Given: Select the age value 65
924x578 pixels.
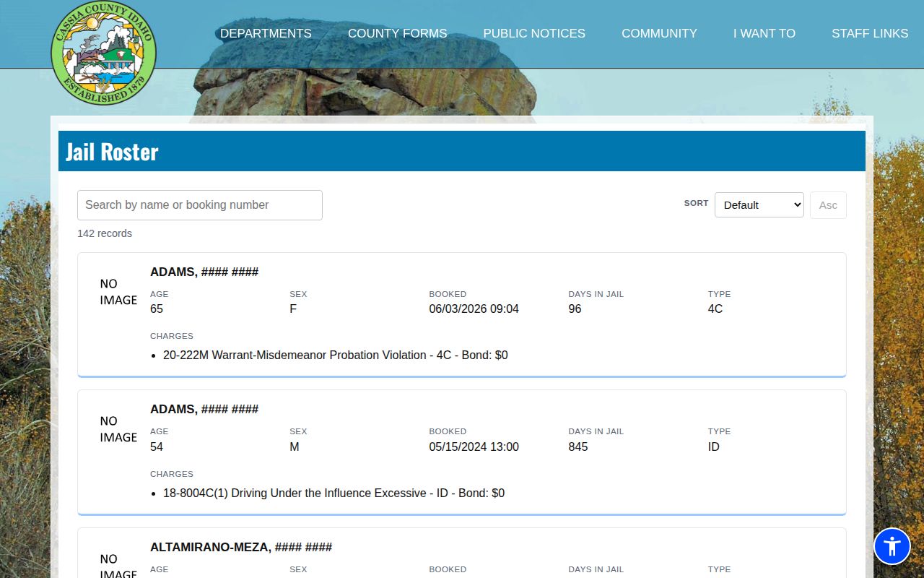Looking at the screenshot, I should pyautogui.click(x=157, y=309).
